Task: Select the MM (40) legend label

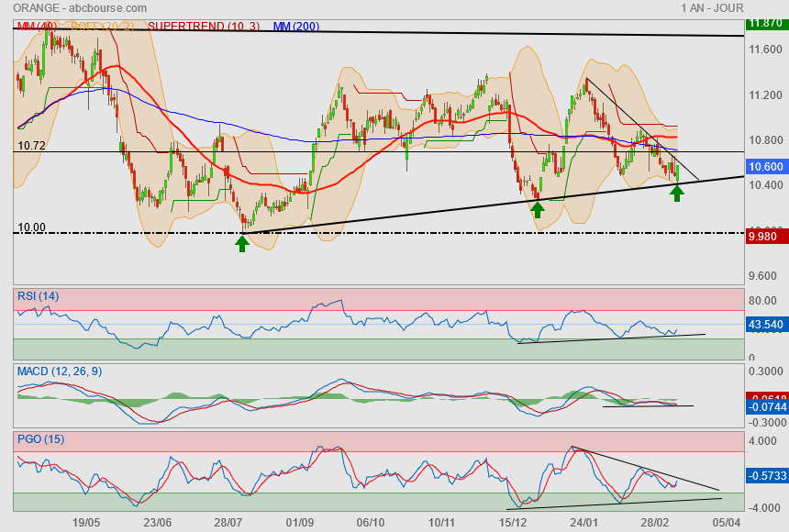Action: click(37, 27)
